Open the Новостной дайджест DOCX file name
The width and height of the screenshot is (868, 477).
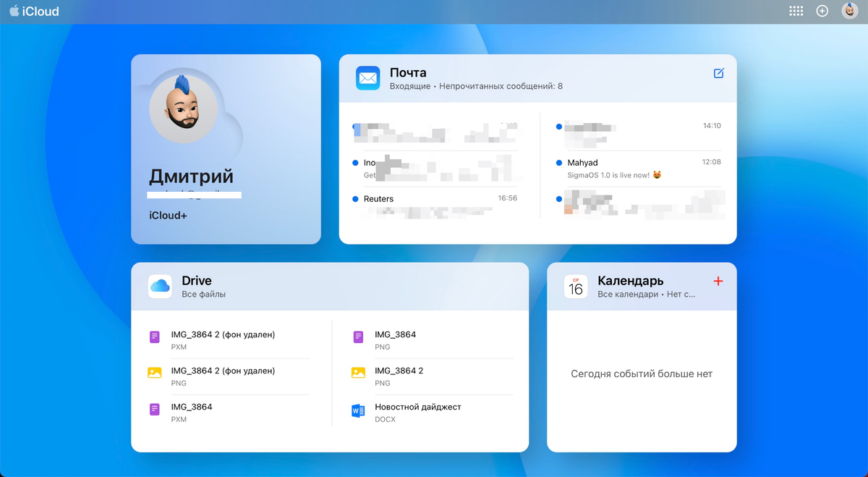(x=417, y=407)
